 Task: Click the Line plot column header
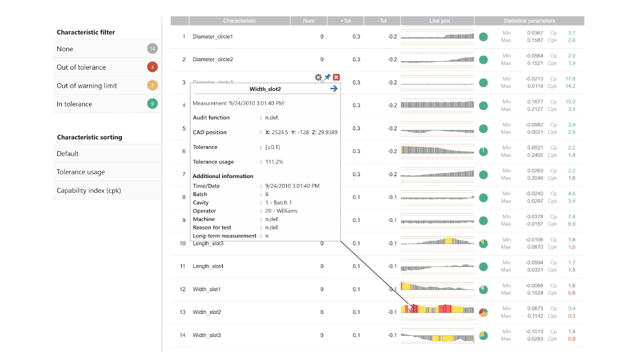click(x=437, y=21)
